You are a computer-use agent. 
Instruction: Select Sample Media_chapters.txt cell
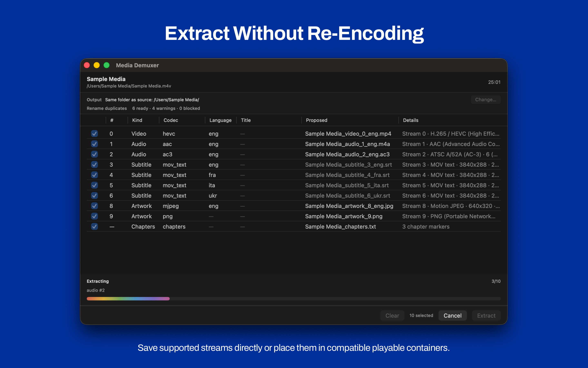pyautogui.click(x=340, y=227)
